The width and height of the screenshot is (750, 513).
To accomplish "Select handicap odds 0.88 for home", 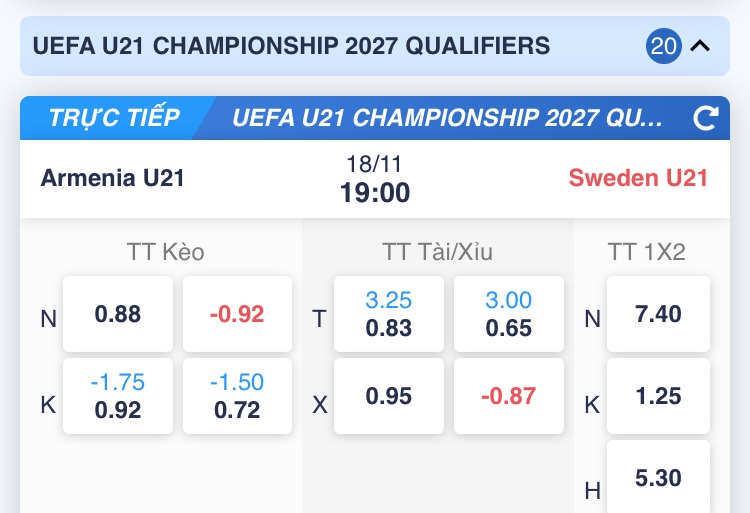I will 118,314.
